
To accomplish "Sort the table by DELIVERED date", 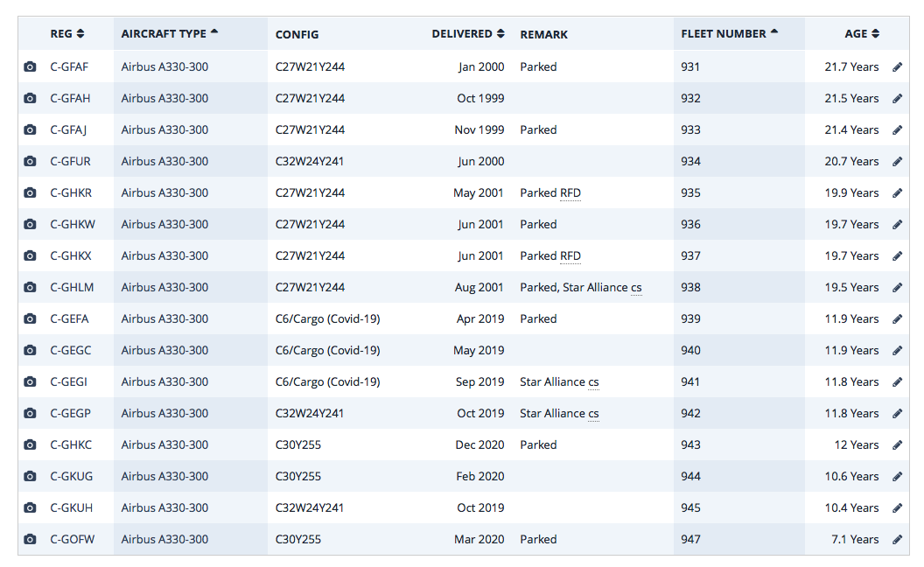I will [x=468, y=34].
